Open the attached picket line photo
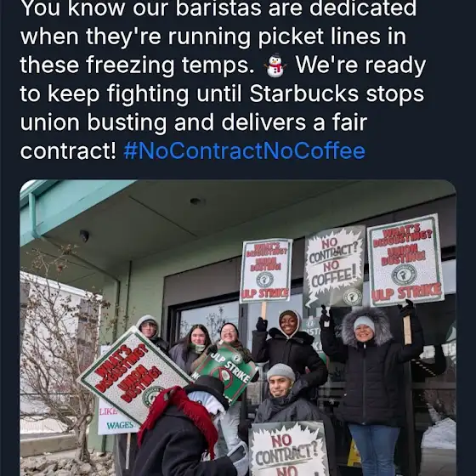 click(x=238, y=328)
